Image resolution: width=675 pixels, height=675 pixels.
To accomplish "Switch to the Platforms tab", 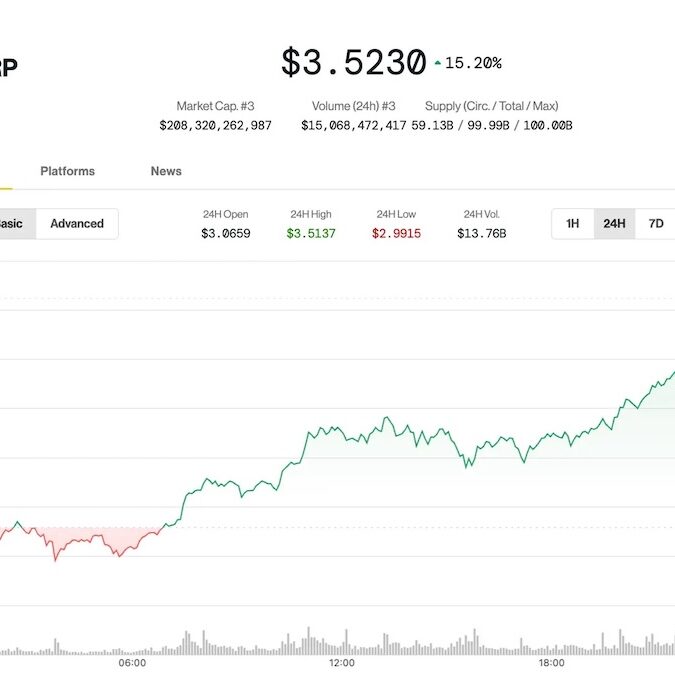I will [x=68, y=171].
